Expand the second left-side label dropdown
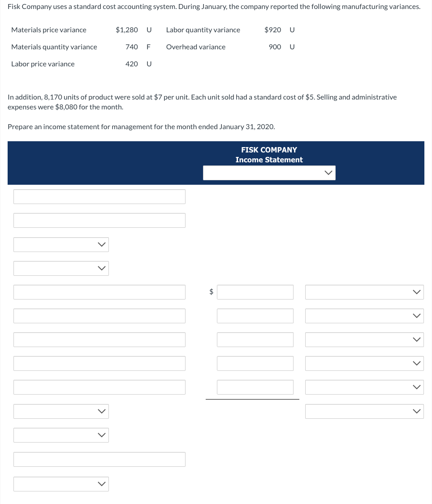Viewport: 432px width, 504px height. point(61,268)
